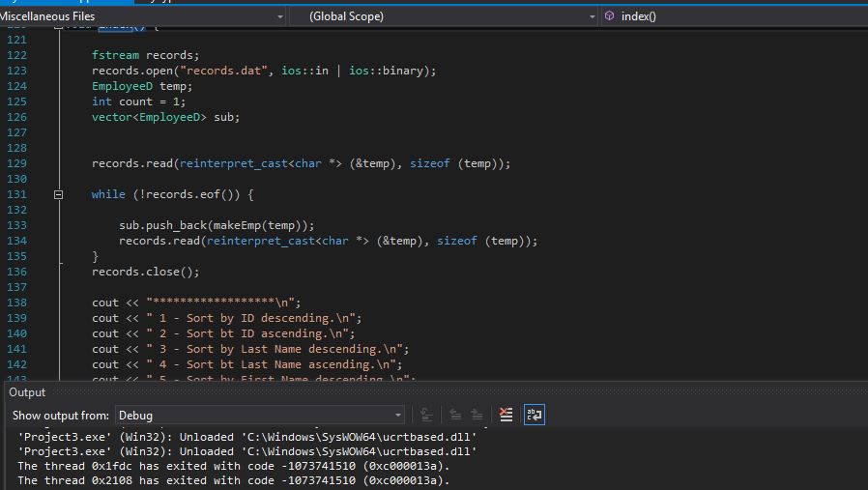Click the last thread exited output line

[234, 480]
